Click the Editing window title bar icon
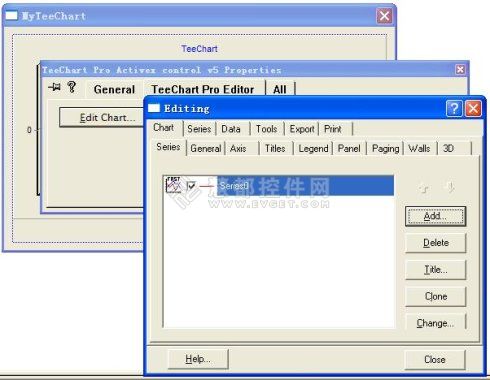 coord(154,108)
